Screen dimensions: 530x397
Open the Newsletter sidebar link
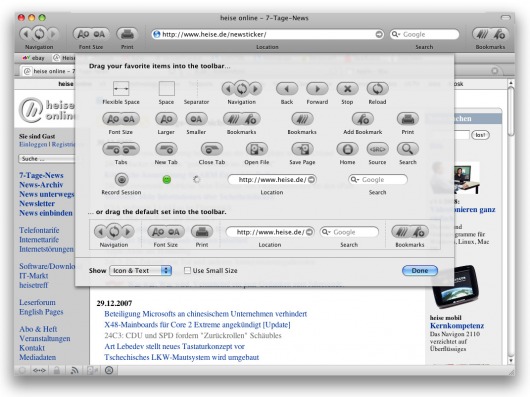[37, 204]
